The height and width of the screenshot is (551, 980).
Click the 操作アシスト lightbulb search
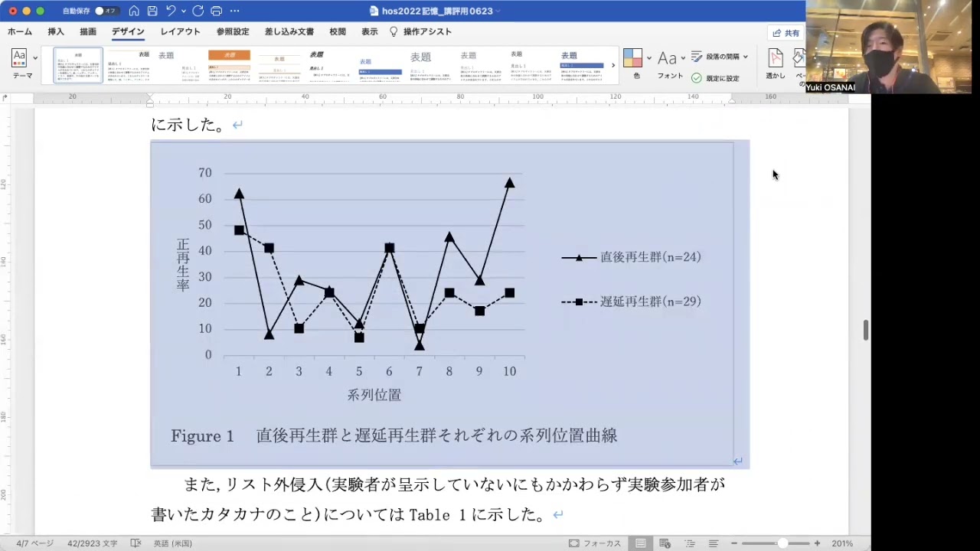coord(420,31)
